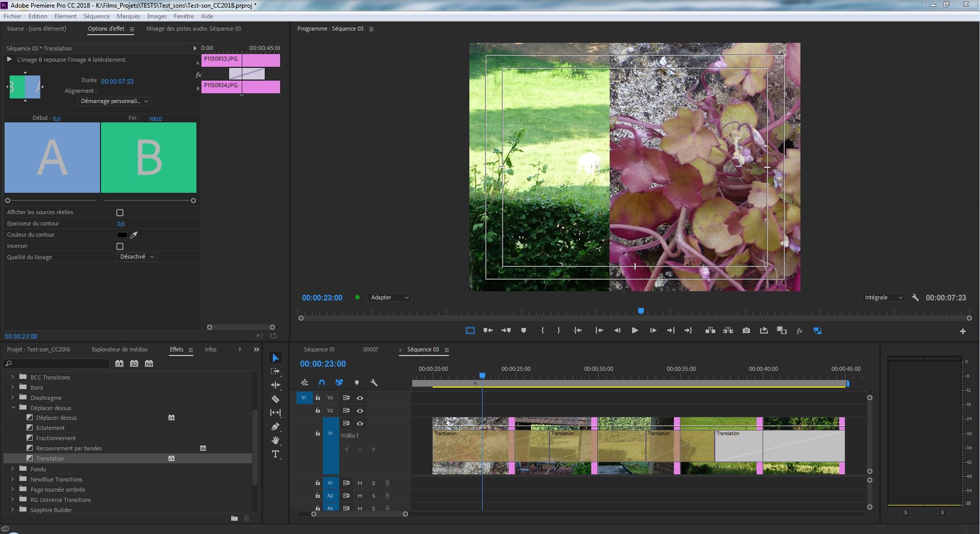Switch to the Explorateur de médias tab

119,349
